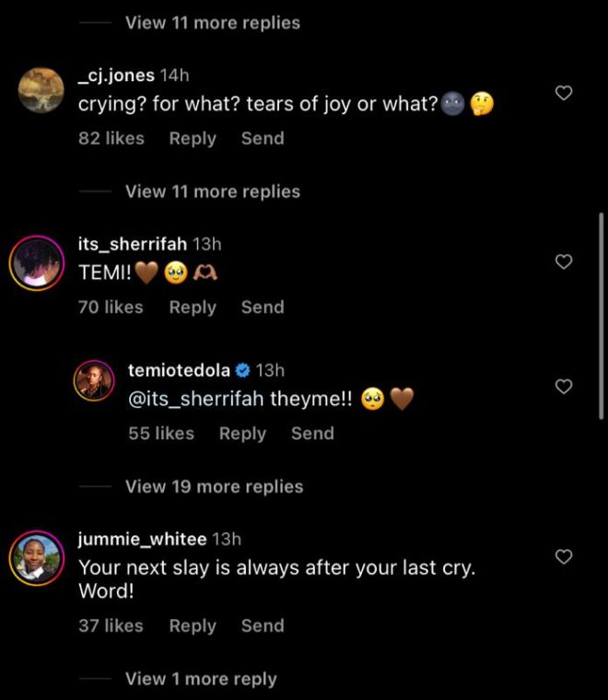Send its_sherrifah's TEMI! comment
This screenshot has height=700, width=608.
point(263,307)
